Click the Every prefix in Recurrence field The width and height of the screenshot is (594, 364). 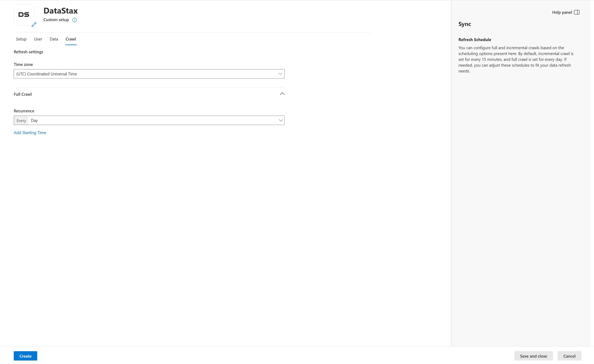[21, 120]
